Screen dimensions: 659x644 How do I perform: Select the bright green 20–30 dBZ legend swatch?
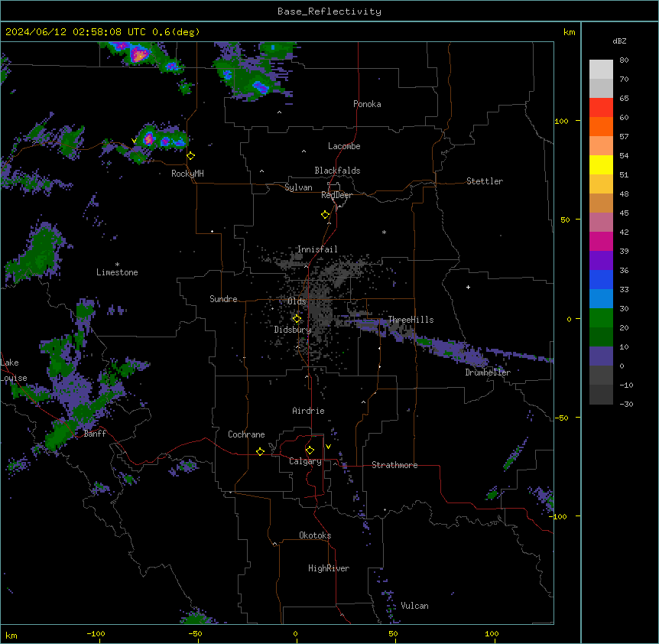tap(601, 318)
